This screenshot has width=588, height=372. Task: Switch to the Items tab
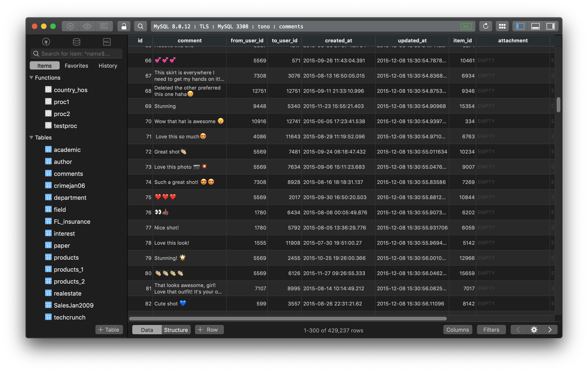click(44, 66)
